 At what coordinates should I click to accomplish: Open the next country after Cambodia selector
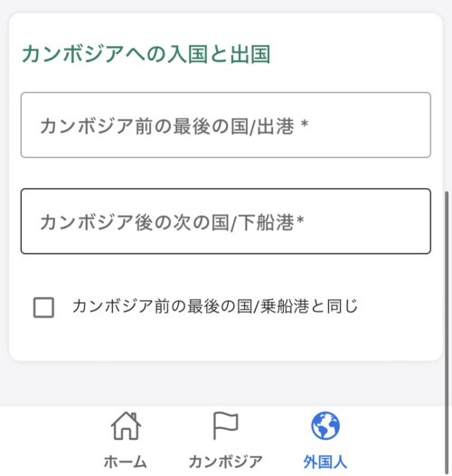[226, 221]
